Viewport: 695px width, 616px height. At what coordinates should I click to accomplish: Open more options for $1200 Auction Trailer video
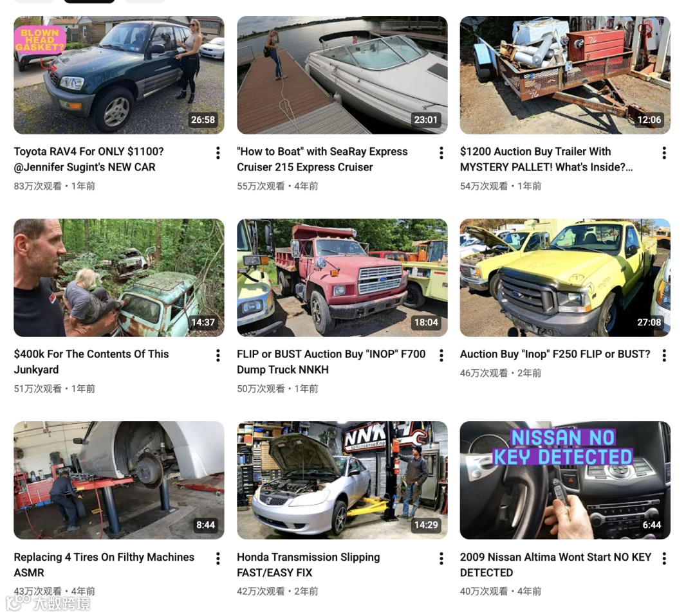664,153
